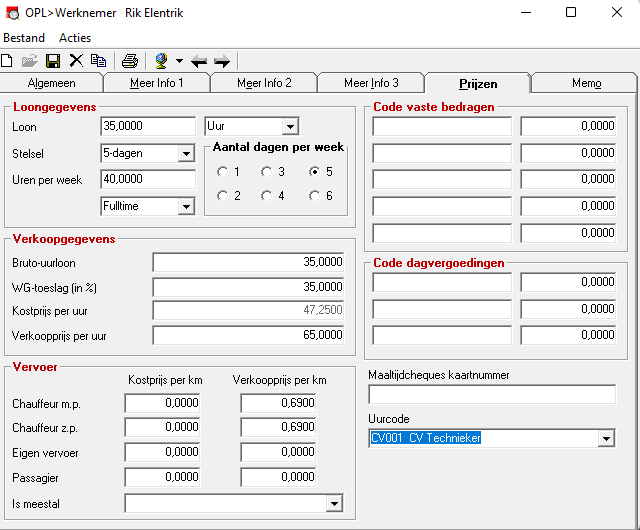
Task: Open the Uur wage unit dropdown
Action: pos(290,127)
